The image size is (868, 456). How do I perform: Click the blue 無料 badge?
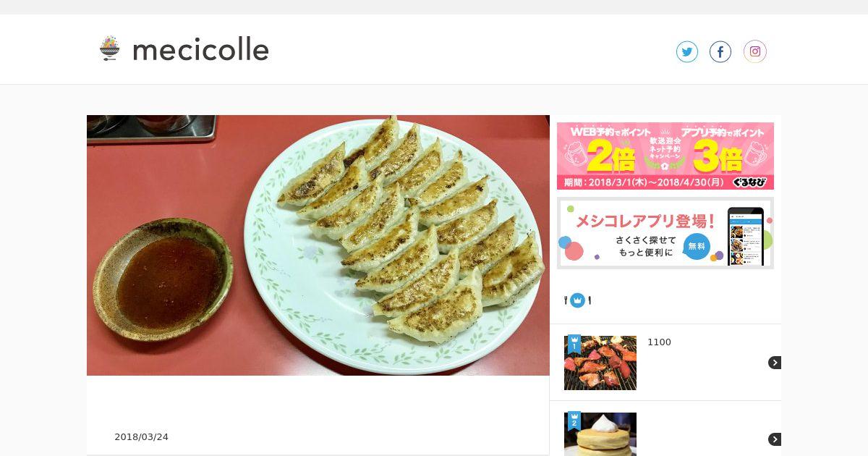pos(697,246)
